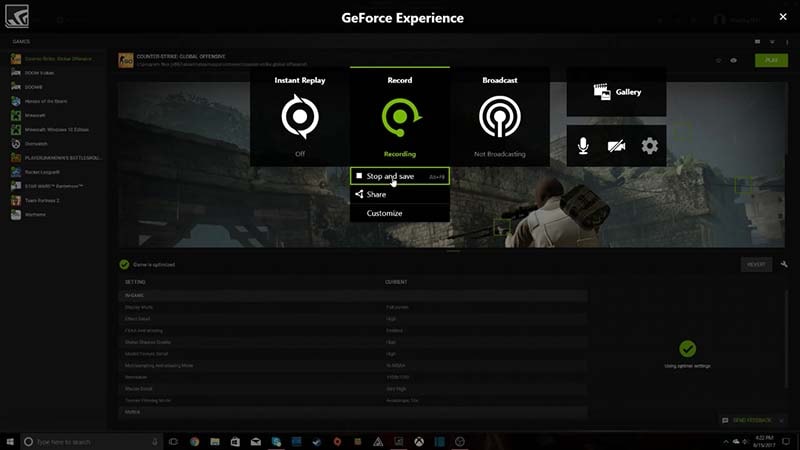800x450 pixels.
Task: Click the Team Fortress 2 game icon
Action: point(16,201)
